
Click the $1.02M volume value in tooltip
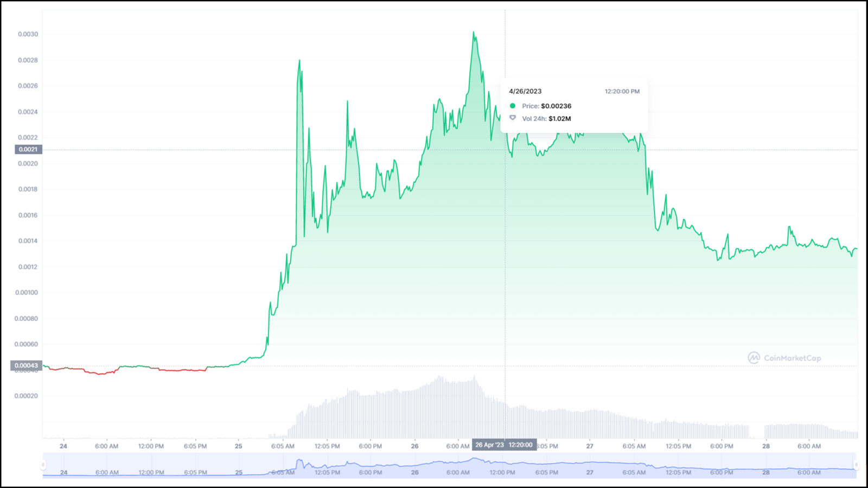[559, 119]
